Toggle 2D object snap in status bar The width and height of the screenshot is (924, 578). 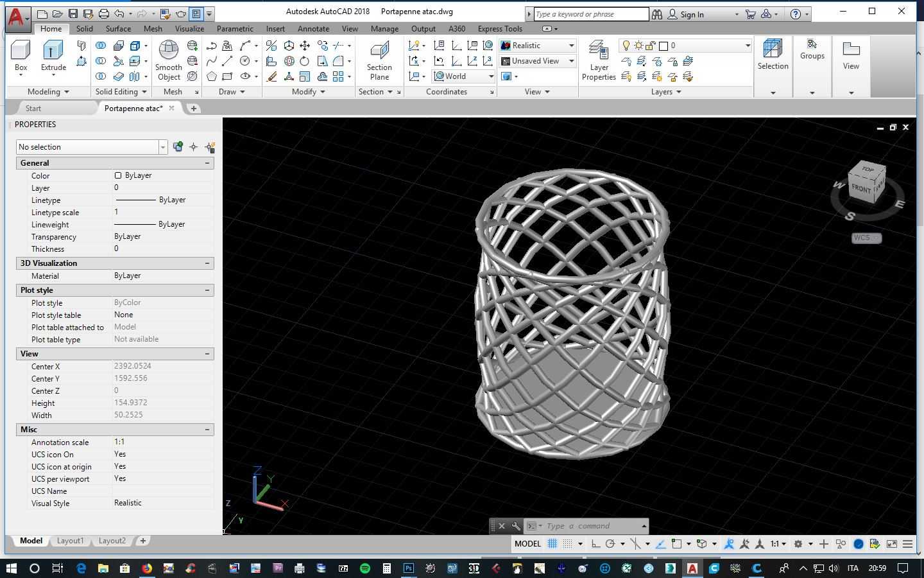point(676,544)
